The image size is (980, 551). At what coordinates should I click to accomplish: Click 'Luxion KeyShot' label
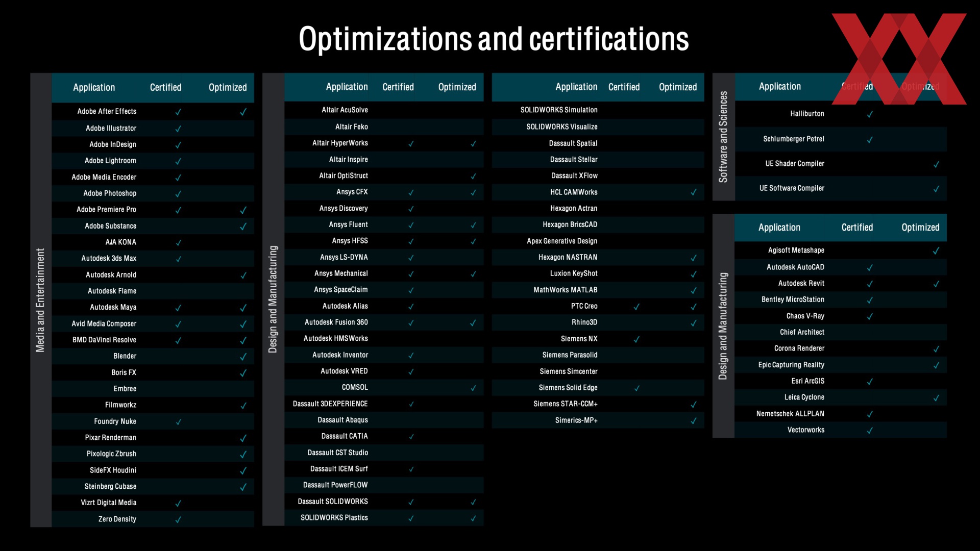[x=574, y=273]
